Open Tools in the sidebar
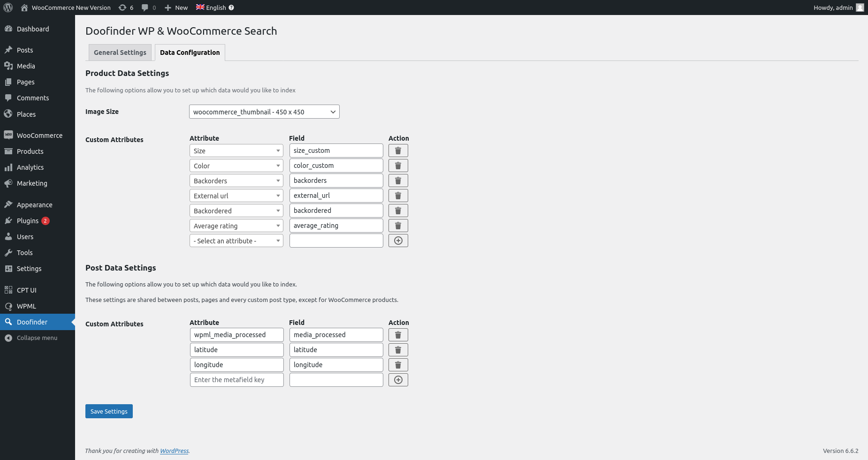868x460 pixels. (x=38, y=253)
